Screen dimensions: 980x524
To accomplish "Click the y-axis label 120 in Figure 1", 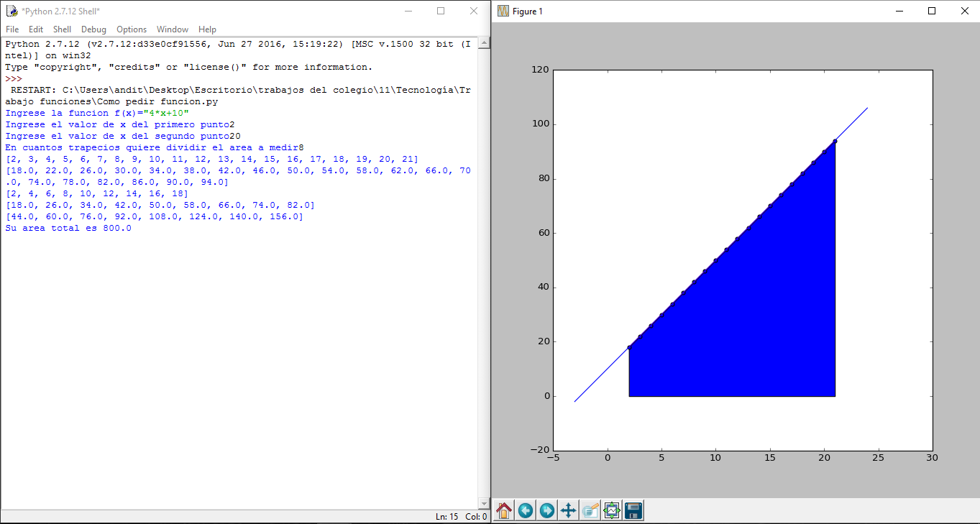I will tap(540, 70).
